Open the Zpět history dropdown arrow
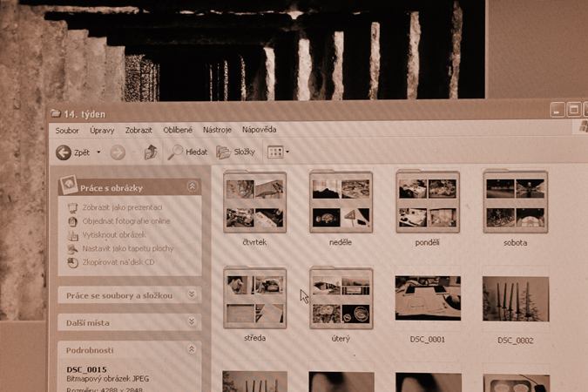 pyautogui.click(x=98, y=152)
